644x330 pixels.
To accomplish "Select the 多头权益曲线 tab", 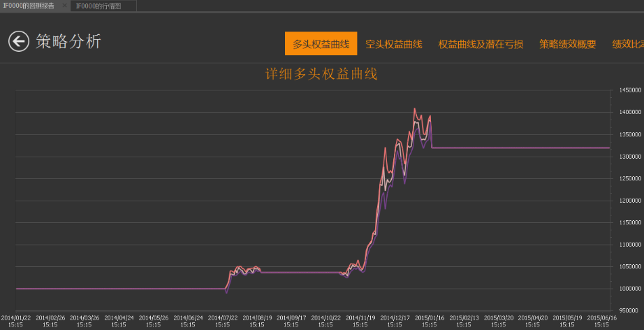I will (x=321, y=43).
